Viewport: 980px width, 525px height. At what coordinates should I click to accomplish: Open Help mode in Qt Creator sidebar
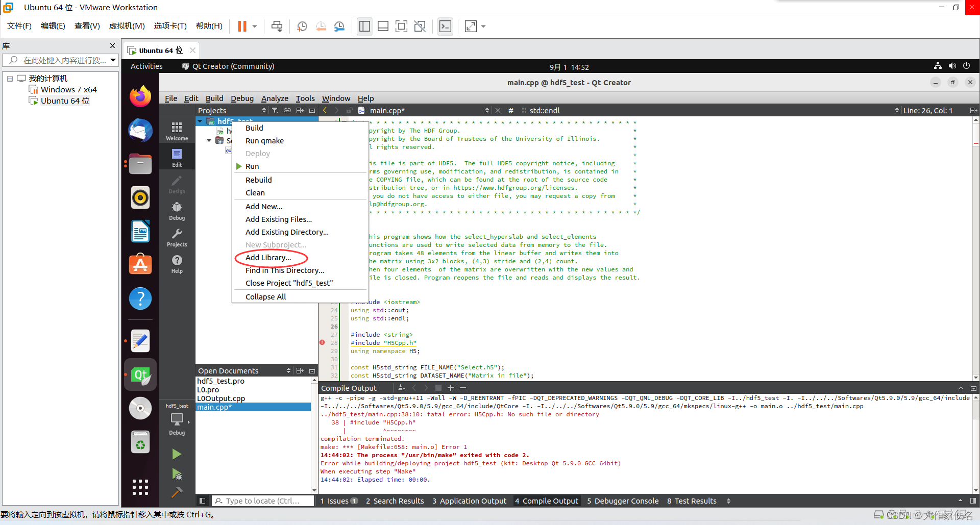pos(177,263)
